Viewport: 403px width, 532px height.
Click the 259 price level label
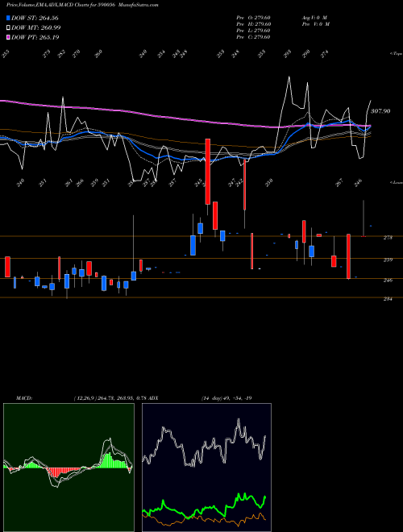(388, 260)
